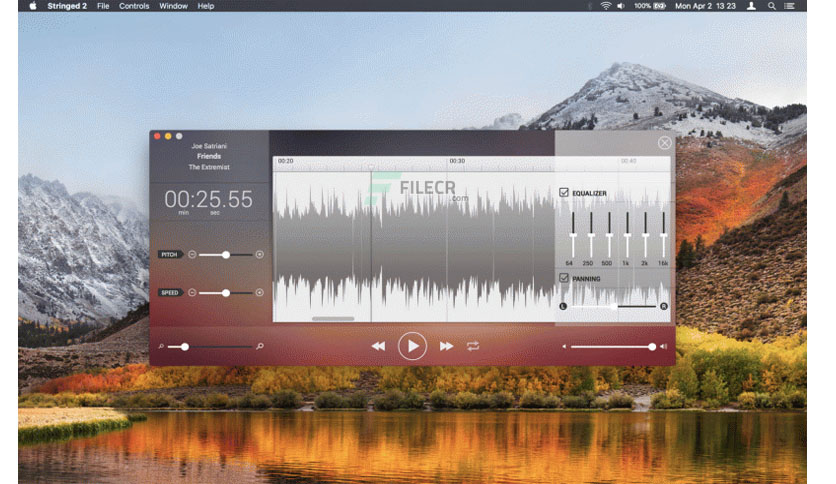Click the zoom out magnifier icon
The image size is (836, 484).
(x=160, y=346)
